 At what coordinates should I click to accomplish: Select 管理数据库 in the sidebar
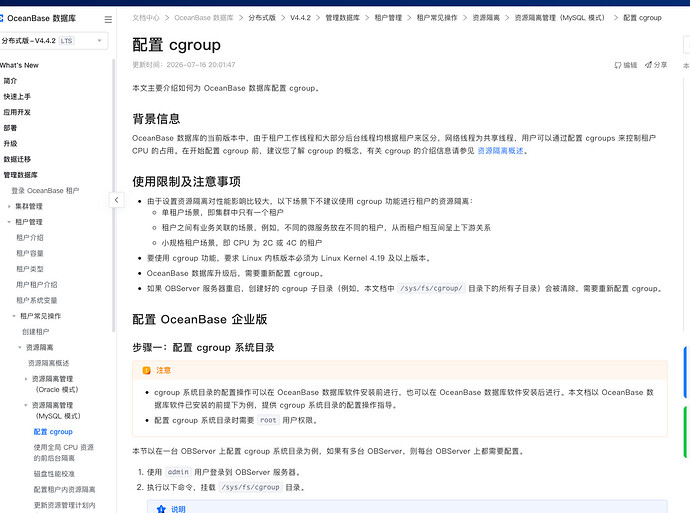coord(21,175)
